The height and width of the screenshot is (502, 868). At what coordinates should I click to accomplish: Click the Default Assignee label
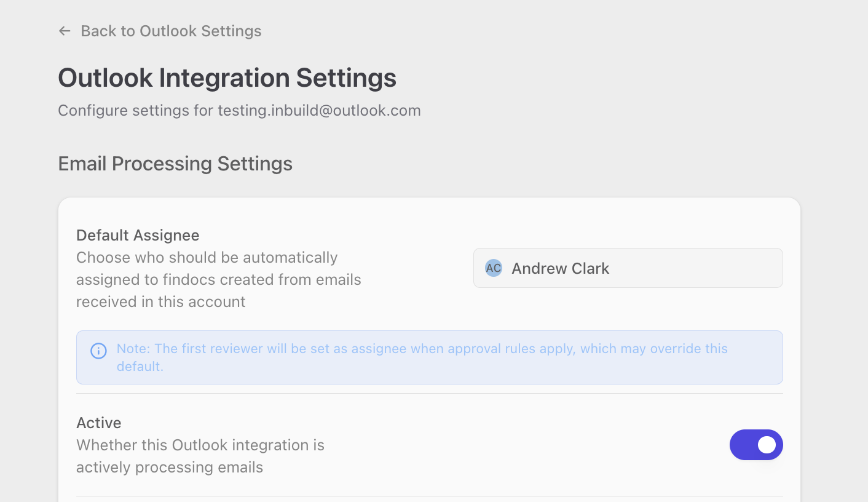[x=138, y=235]
